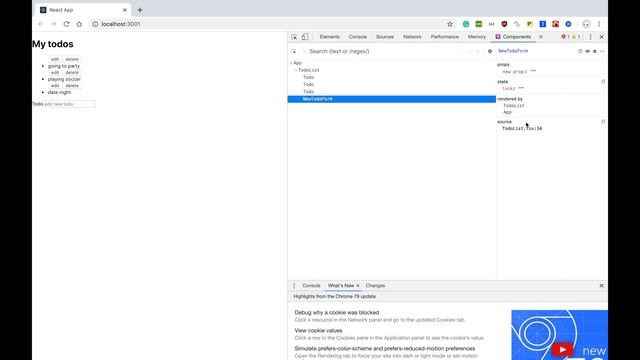Open a new browser tab
The image size is (640, 360).
pos(140,10)
